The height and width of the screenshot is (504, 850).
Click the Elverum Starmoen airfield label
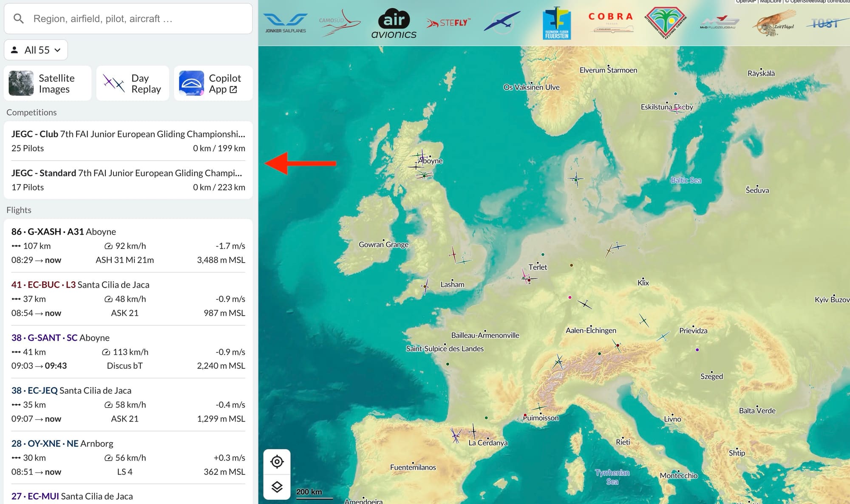tap(608, 70)
